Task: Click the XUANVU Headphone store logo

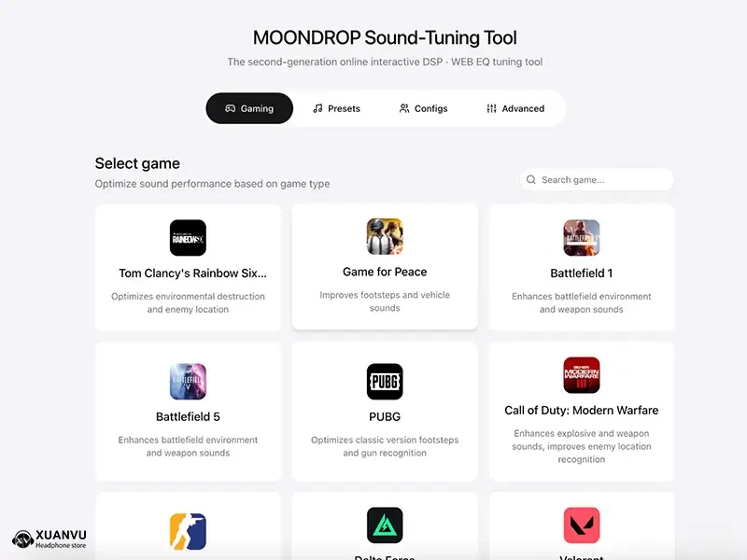Action: (x=49, y=539)
